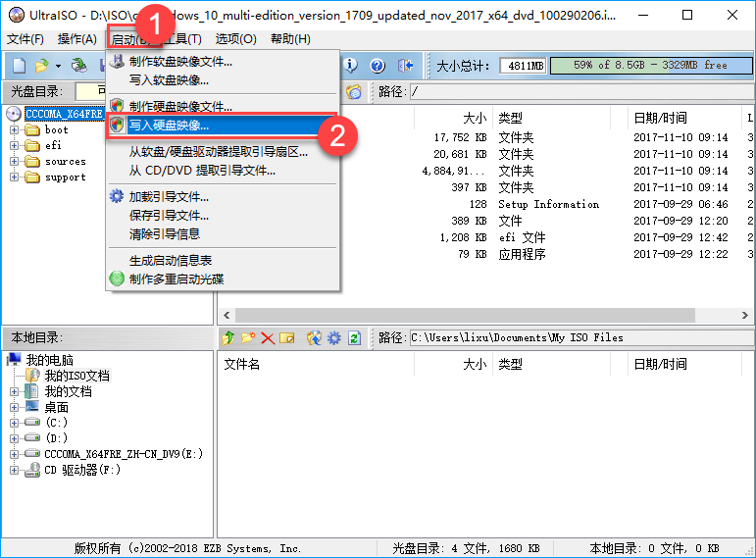Screen dimensions: 756x558
Task: Click the 17,752 KB size cell
Action: tap(460, 137)
